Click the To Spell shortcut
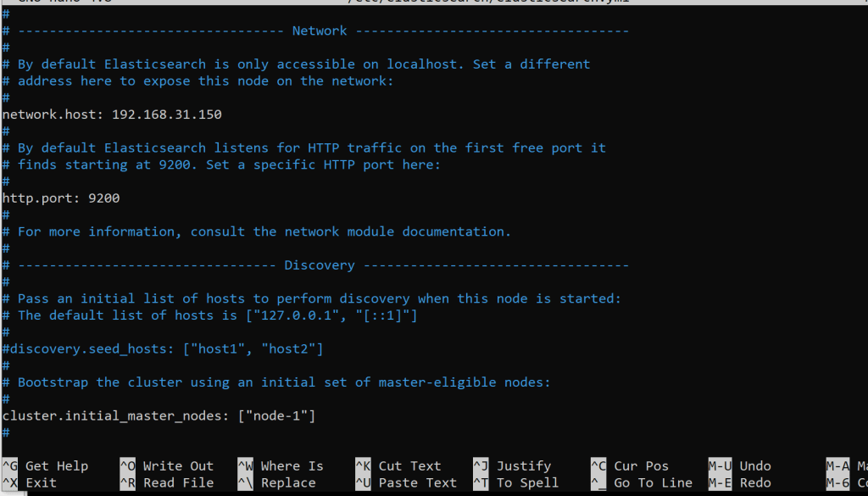Image resolution: width=868 pixels, height=496 pixels. pos(527,482)
